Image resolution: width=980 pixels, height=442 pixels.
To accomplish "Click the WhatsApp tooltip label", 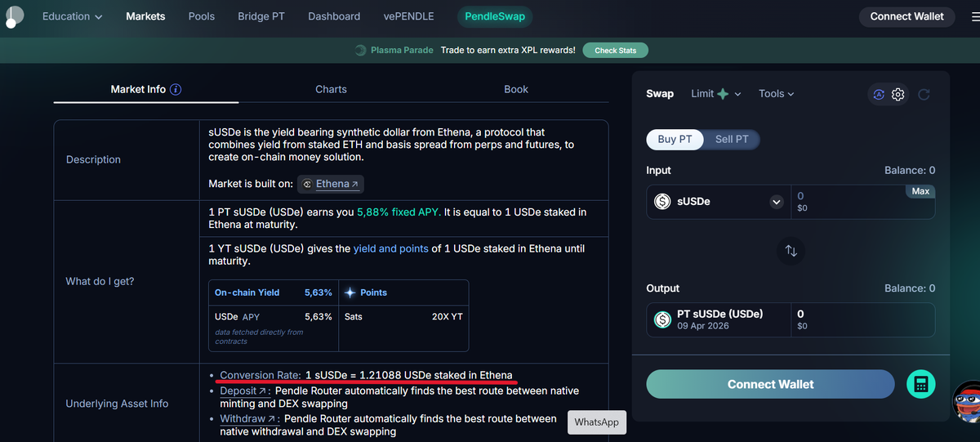I will click(x=597, y=422).
